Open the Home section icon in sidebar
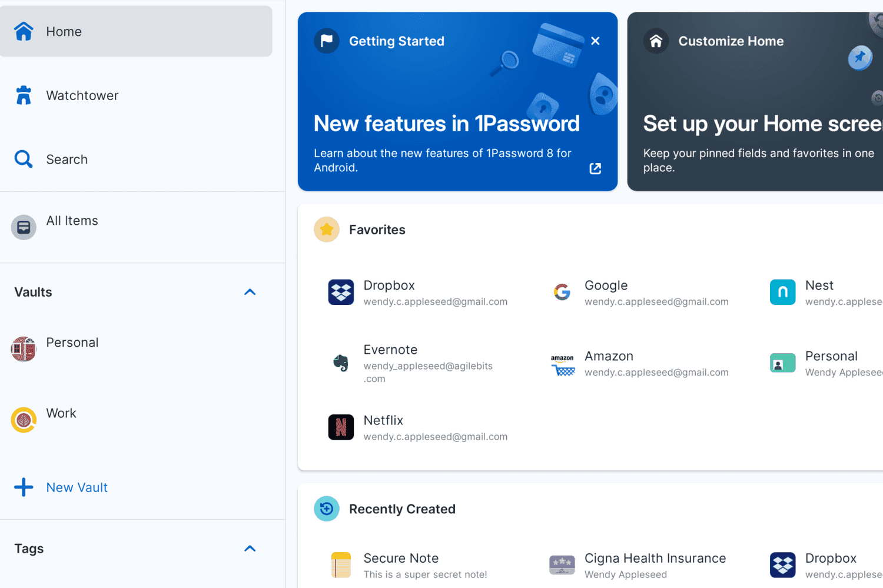Viewport: 883px width, 588px height. point(24,31)
